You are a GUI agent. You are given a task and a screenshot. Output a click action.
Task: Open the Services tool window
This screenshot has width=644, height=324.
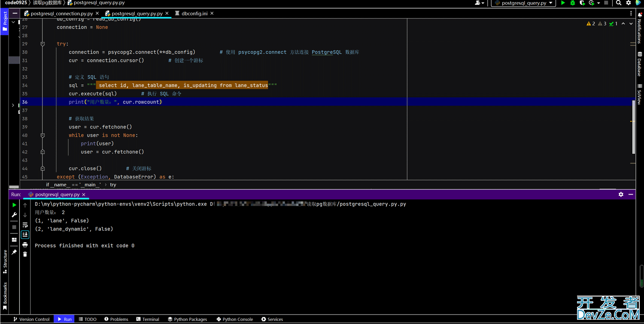coord(272,319)
